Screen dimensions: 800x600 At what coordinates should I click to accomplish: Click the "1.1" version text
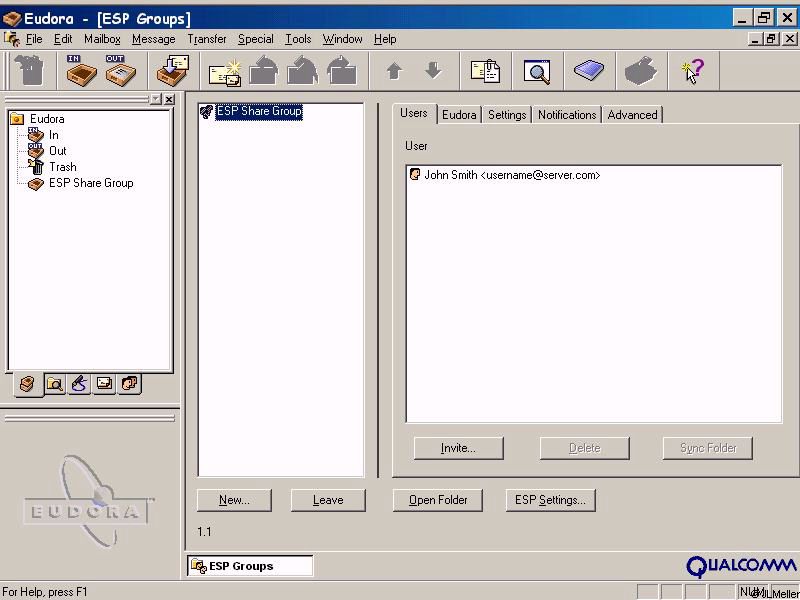pos(204,532)
